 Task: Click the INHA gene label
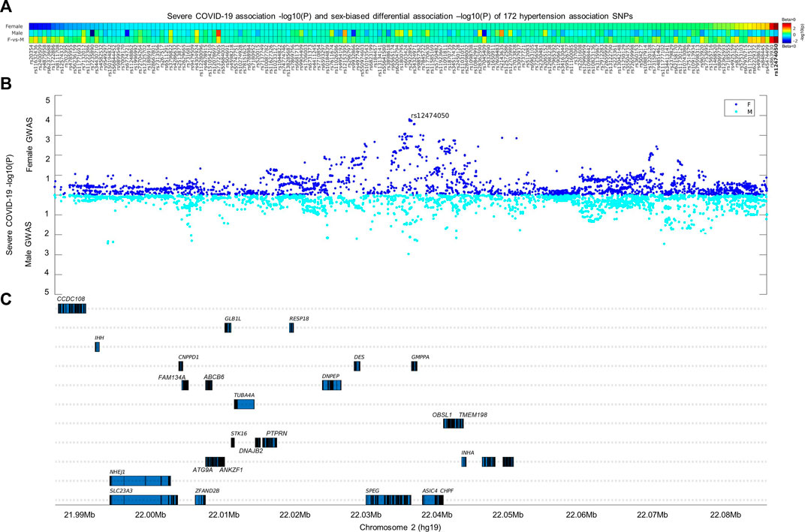468,453
